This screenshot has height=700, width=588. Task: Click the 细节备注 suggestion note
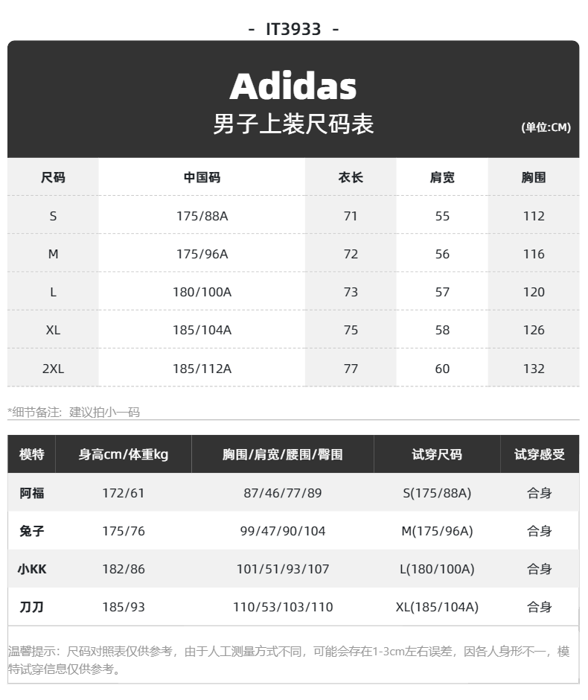click(74, 412)
